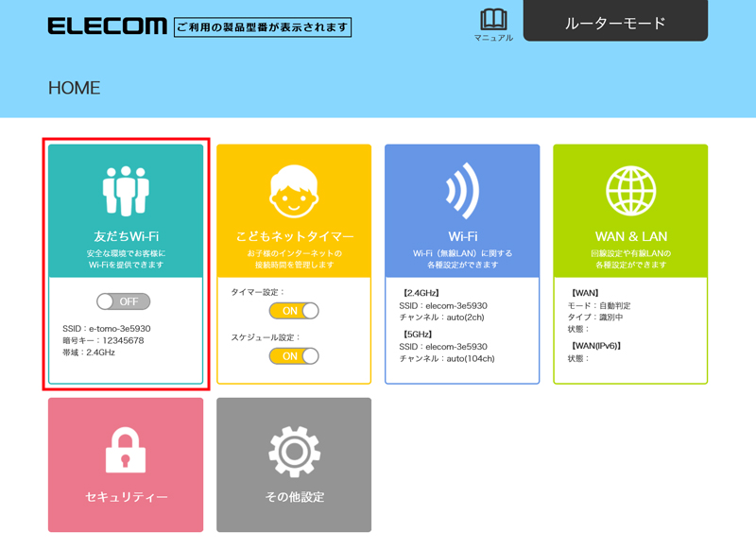
Task: Click the 【2.4GHz】 heading
Action: tap(421, 293)
